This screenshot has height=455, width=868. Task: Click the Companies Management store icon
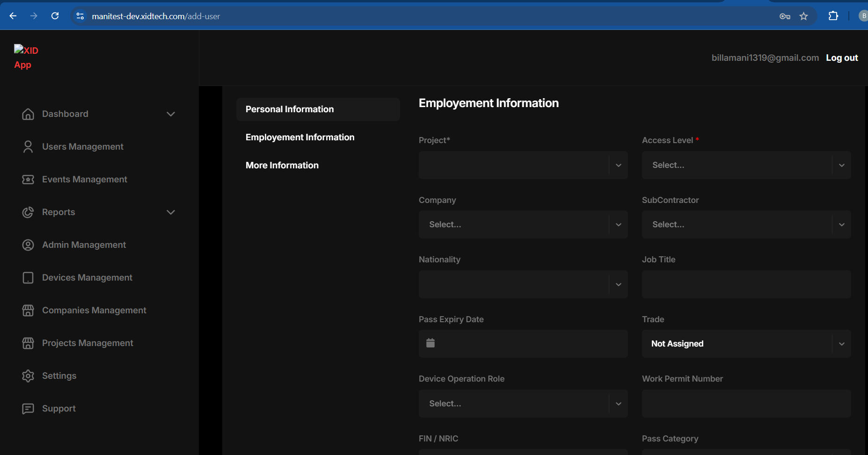pos(28,311)
